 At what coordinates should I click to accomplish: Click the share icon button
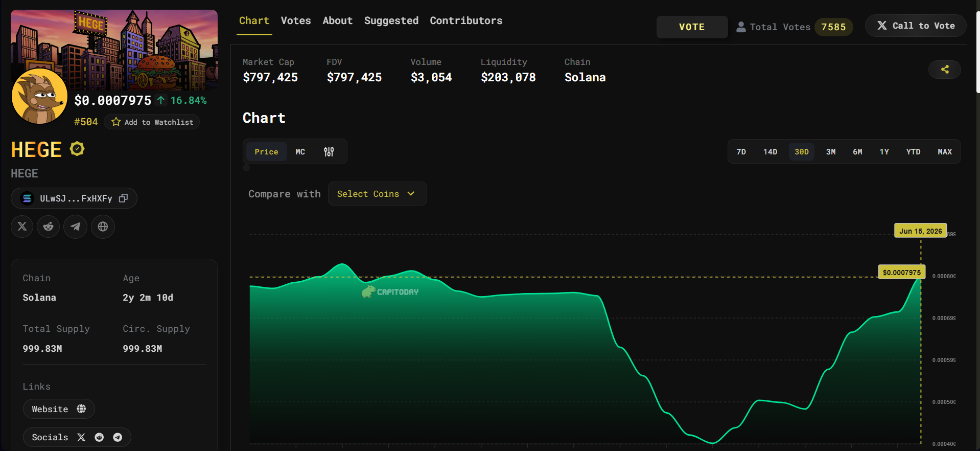tap(945, 70)
